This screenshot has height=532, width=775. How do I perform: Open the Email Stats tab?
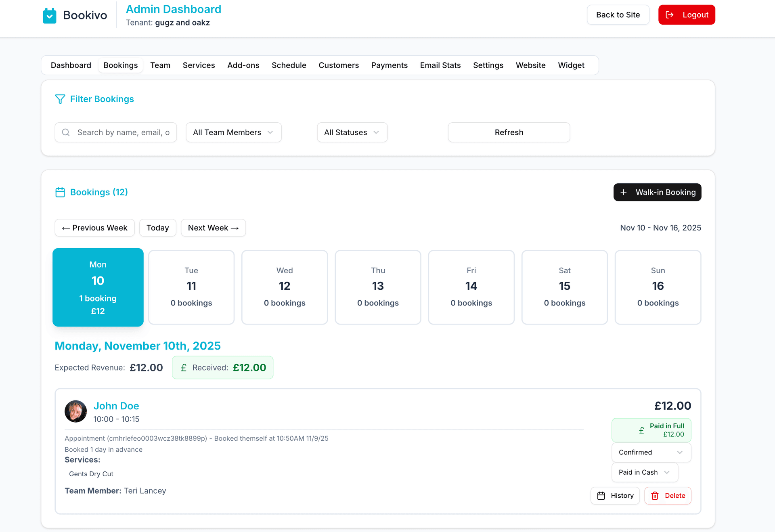[440, 65]
